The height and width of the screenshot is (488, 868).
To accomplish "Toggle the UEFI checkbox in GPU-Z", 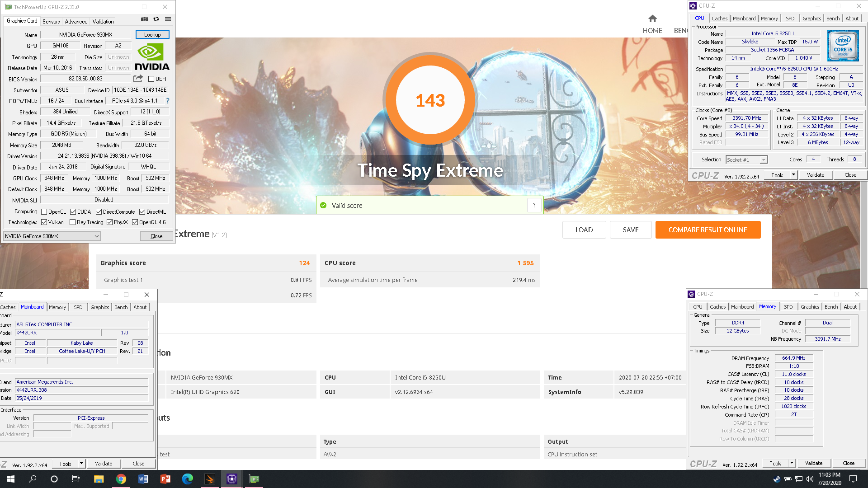I will [x=151, y=79].
